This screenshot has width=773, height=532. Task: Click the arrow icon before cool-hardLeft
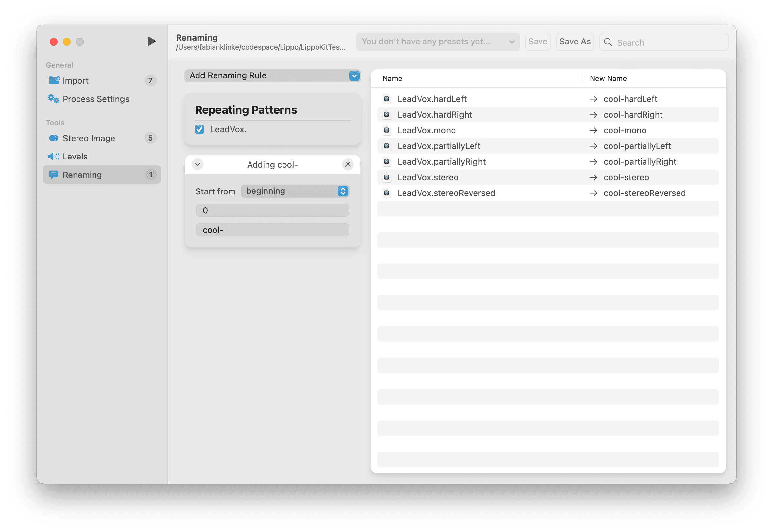pyautogui.click(x=593, y=99)
